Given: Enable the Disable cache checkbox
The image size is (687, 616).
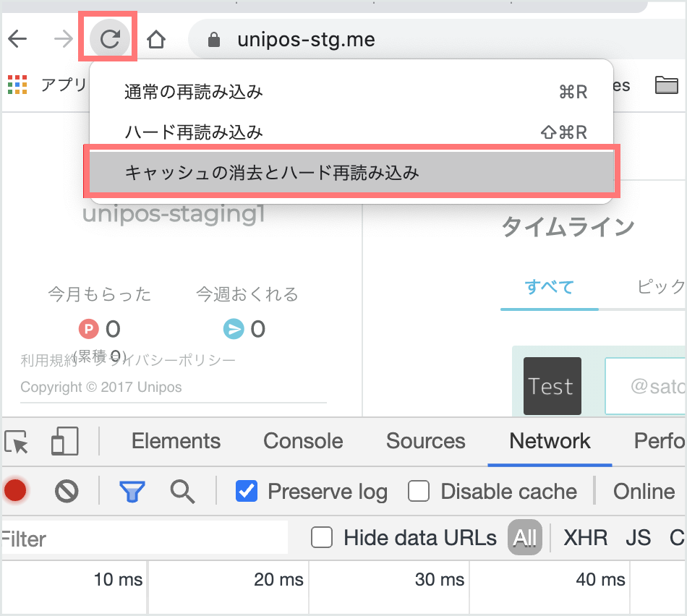Looking at the screenshot, I should 419,491.
